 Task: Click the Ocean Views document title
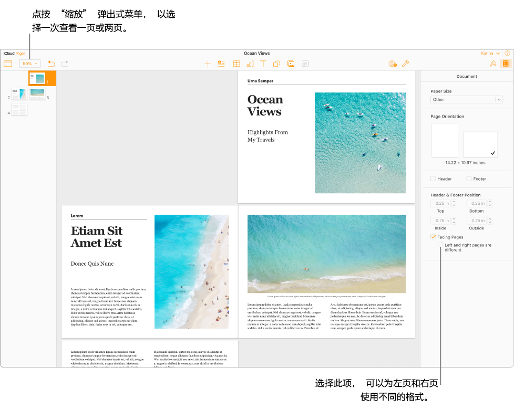256,53
